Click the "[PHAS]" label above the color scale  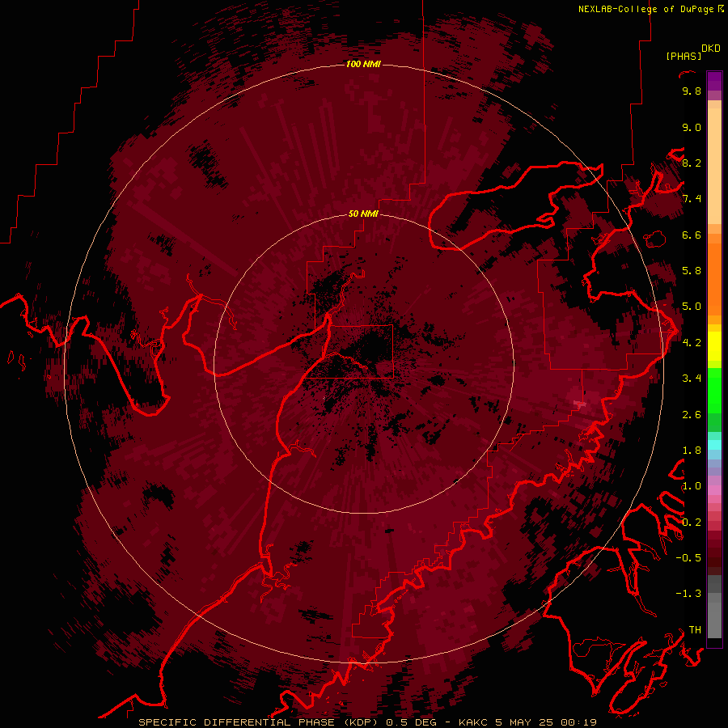tap(684, 56)
